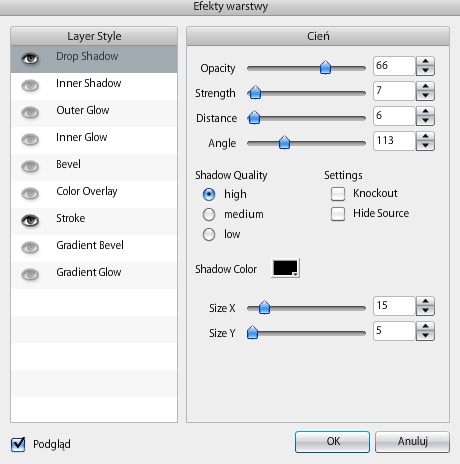Click the Strength slider handle
Screen dimensions: 460x464
coord(255,92)
